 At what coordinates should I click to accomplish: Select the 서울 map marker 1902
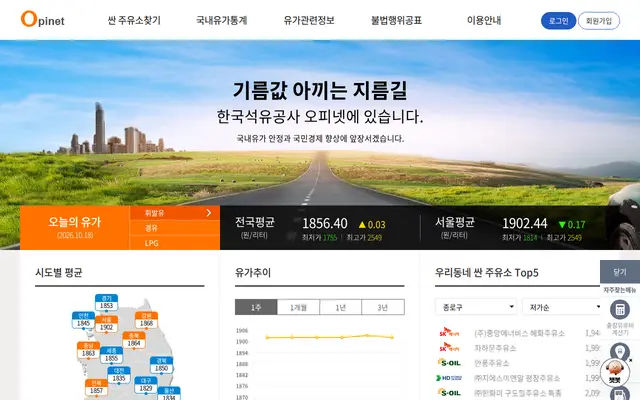pyautogui.click(x=107, y=324)
